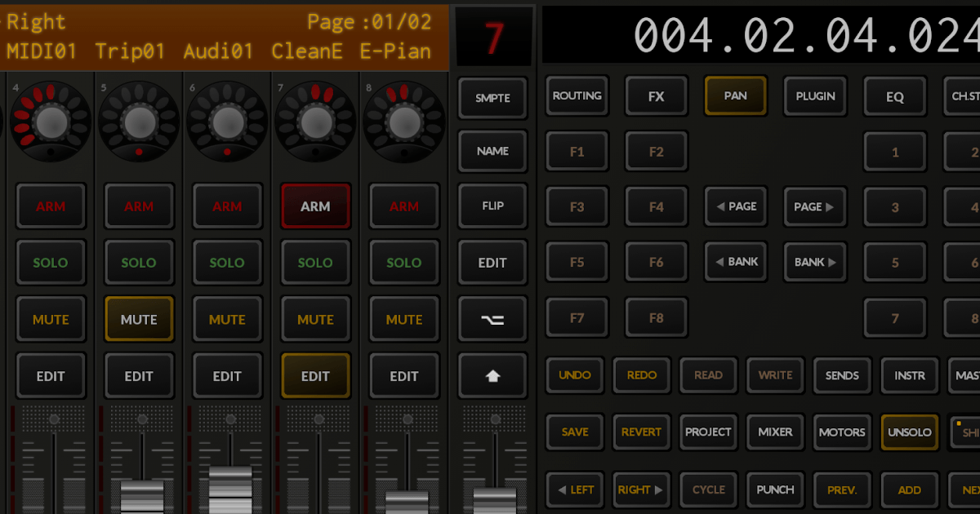Click the automation curve icon button
Screen dimensions: 980x514
click(x=492, y=319)
